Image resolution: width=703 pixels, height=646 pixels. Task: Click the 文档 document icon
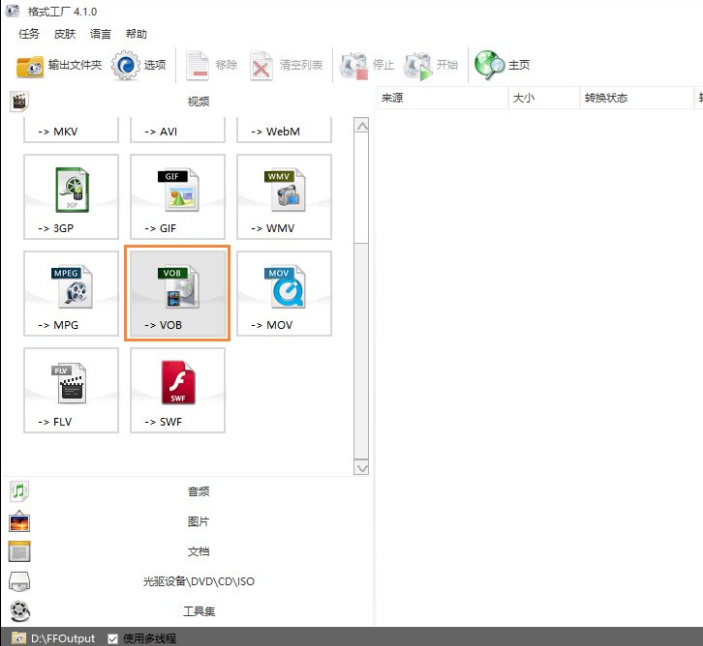19,551
